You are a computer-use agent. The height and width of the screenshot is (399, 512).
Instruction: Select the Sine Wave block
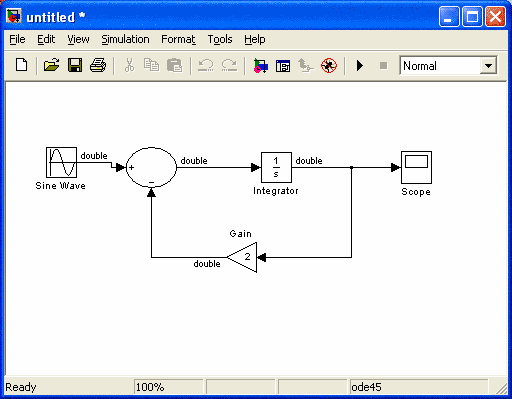click(x=61, y=162)
